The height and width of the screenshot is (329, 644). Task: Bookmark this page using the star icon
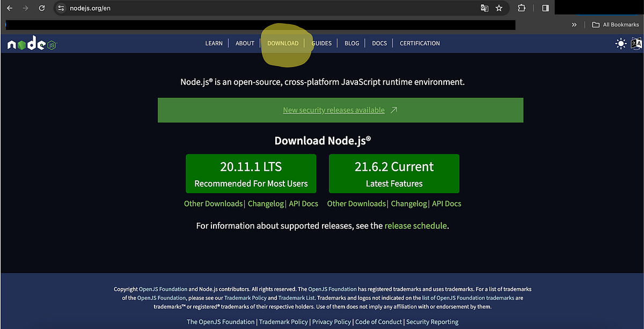point(499,8)
